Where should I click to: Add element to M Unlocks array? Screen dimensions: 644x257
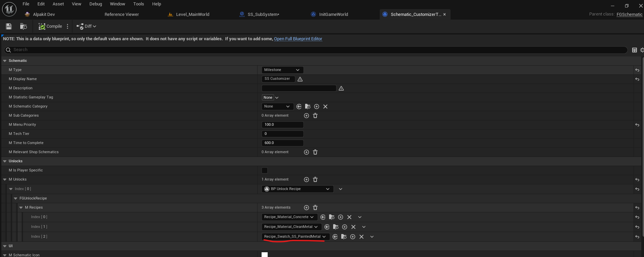306,180
